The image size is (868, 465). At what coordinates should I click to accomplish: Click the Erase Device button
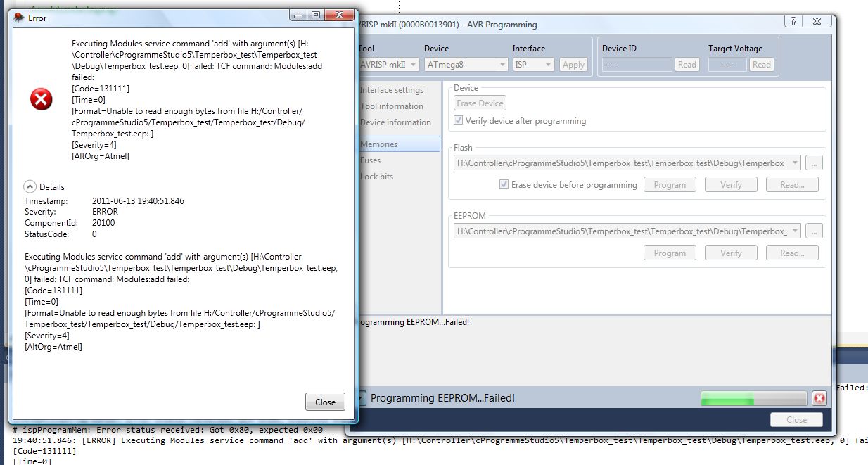coord(480,103)
